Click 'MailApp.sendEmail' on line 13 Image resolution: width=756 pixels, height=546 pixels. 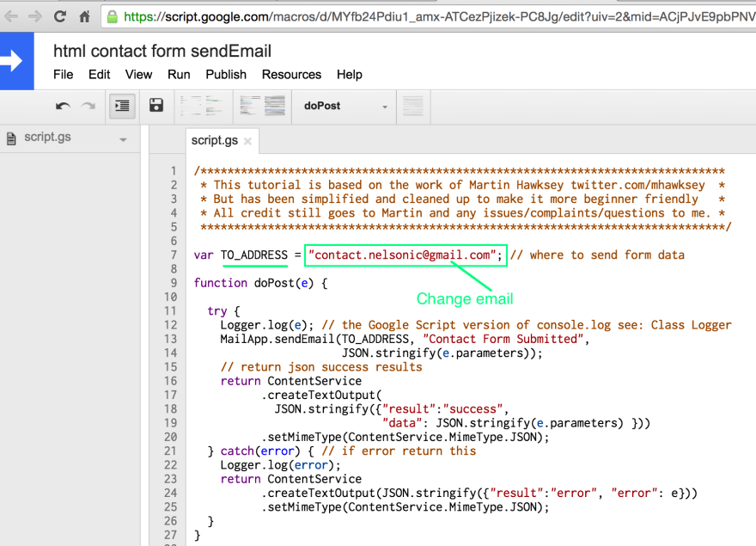[x=277, y=339]
